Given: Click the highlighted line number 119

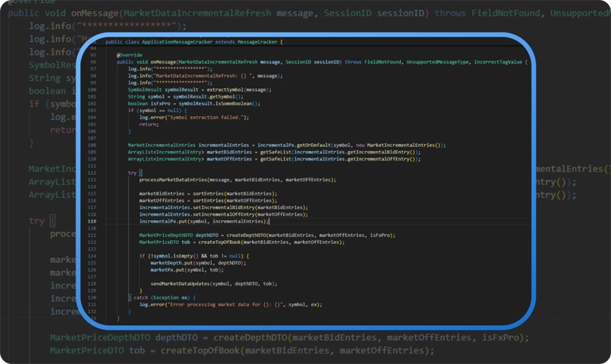Looking at the screenshot, I should (x=92, y=222).
